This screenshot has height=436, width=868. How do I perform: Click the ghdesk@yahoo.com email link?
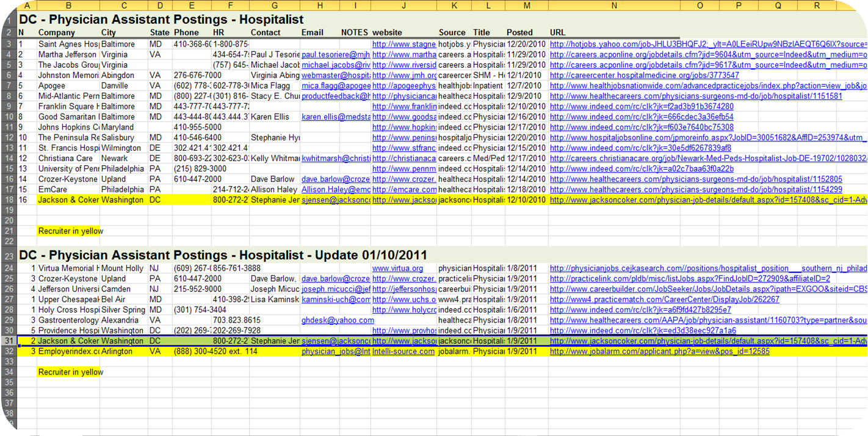click(338, 320)
